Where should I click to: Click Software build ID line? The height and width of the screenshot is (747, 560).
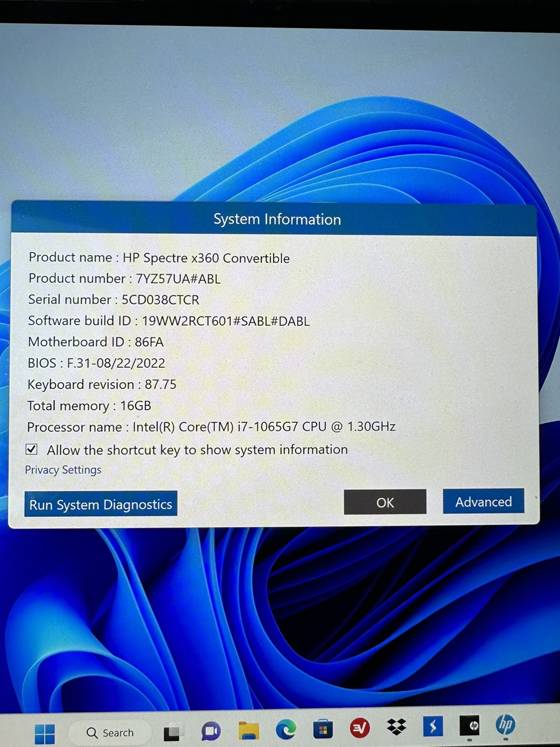pyautogui.click(x=169, y=321)
